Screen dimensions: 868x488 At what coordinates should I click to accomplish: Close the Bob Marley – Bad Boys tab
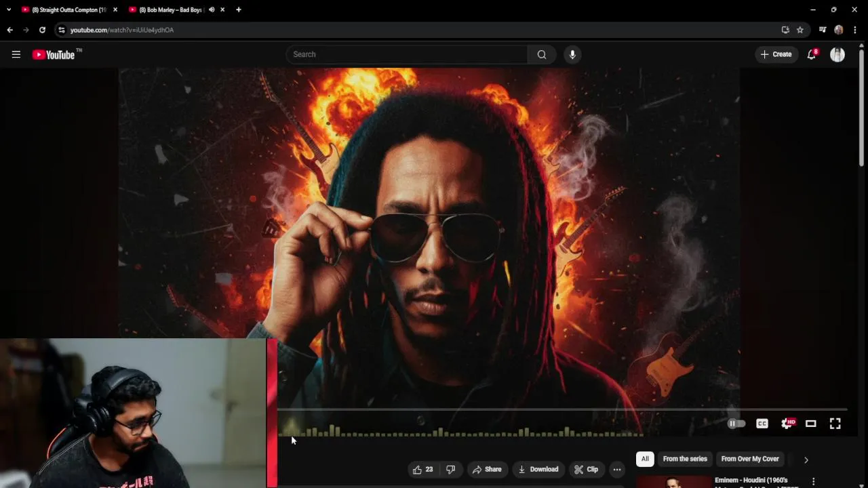tap(222, 9)
